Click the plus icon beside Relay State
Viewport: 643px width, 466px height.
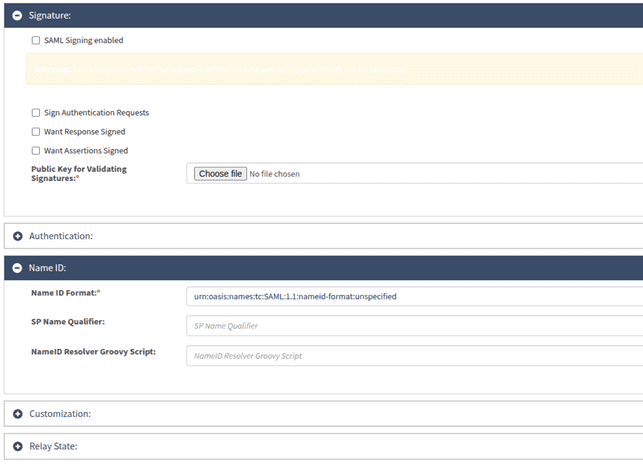18,445
